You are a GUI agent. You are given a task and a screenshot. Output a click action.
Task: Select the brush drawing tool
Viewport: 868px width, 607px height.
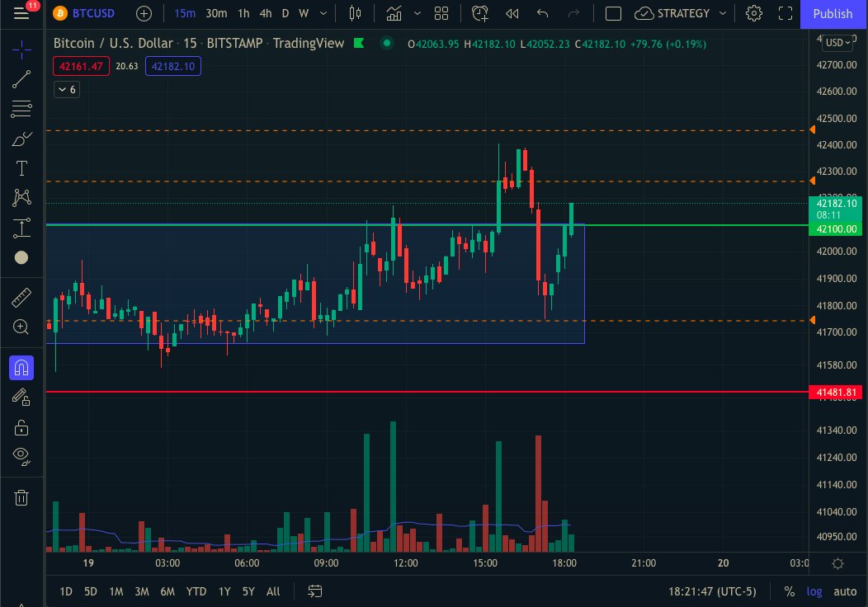(21, 139)
